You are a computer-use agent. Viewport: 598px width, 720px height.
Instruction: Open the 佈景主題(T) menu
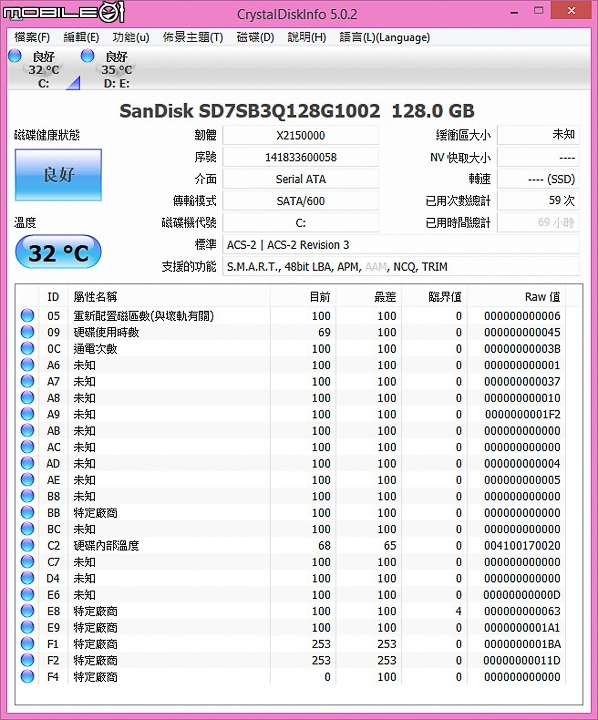pos(192,37)
